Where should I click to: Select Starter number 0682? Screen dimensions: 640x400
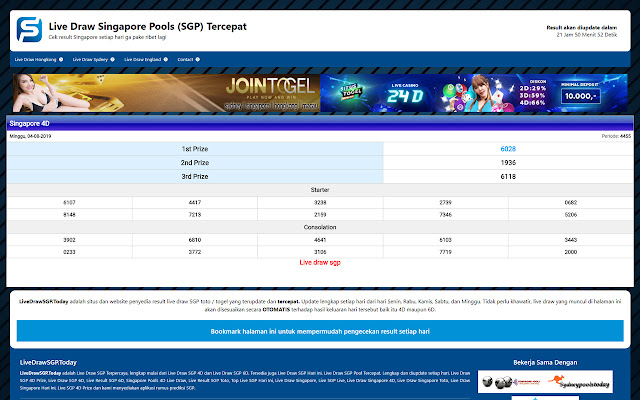click(571, 202)
